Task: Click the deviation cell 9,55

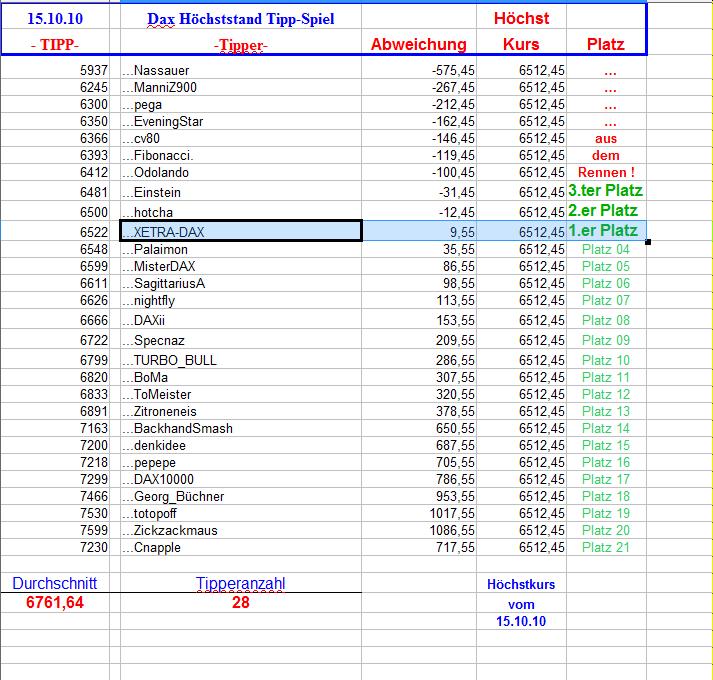Action: point(419,232)
